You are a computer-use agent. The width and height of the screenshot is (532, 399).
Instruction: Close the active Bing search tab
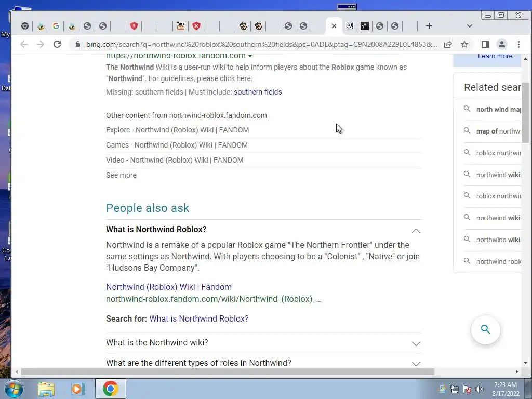click(334, 26)
